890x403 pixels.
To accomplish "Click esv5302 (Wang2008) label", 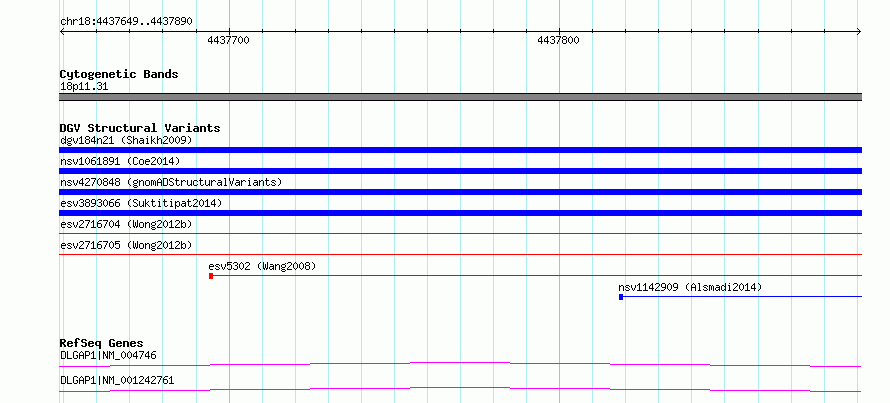I will 262,266.
